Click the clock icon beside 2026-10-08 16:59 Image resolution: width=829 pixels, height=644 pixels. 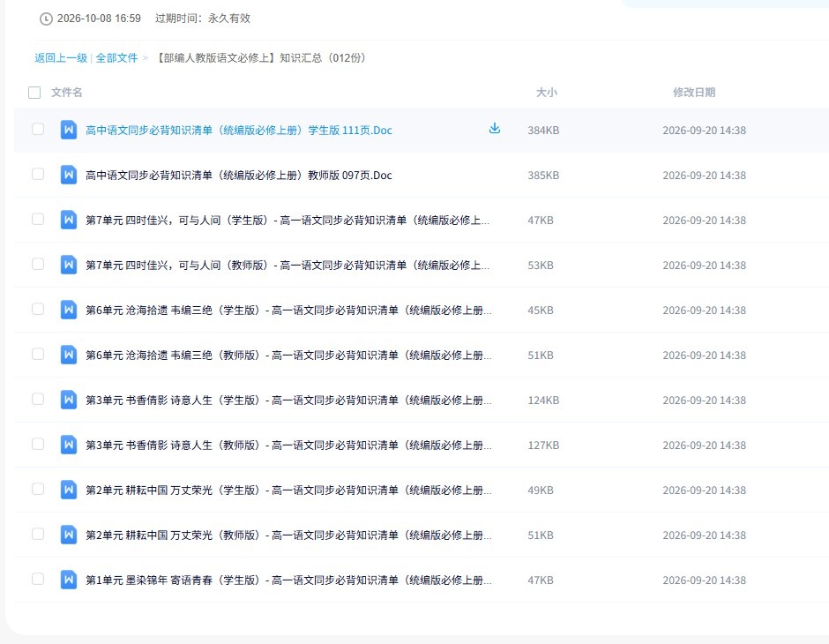[46, 19]
